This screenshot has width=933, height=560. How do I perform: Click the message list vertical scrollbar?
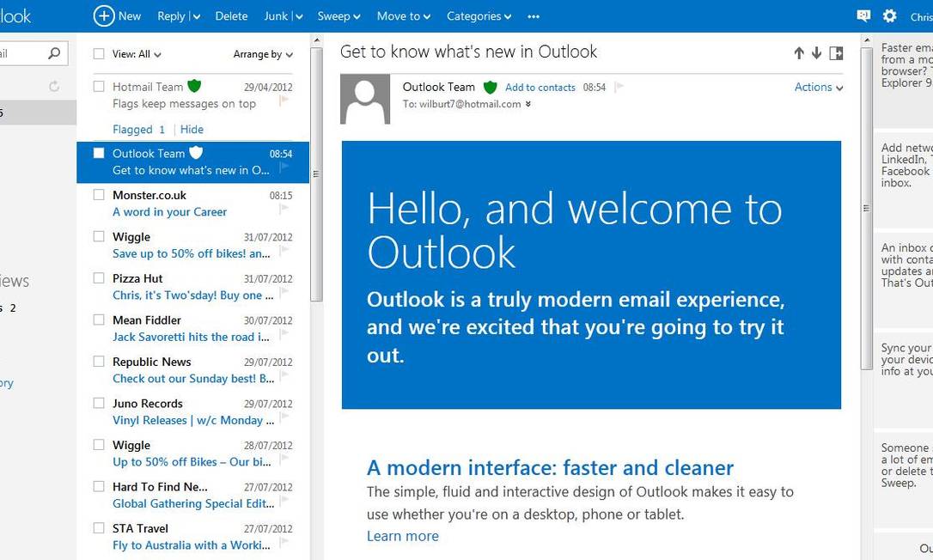[316, 173]
